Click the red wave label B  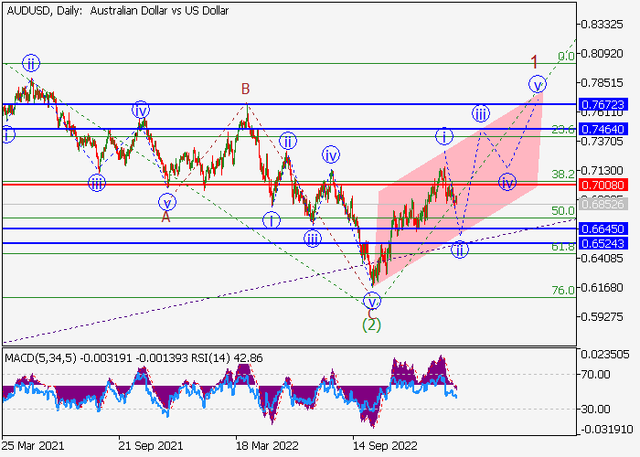coord(245,90)
